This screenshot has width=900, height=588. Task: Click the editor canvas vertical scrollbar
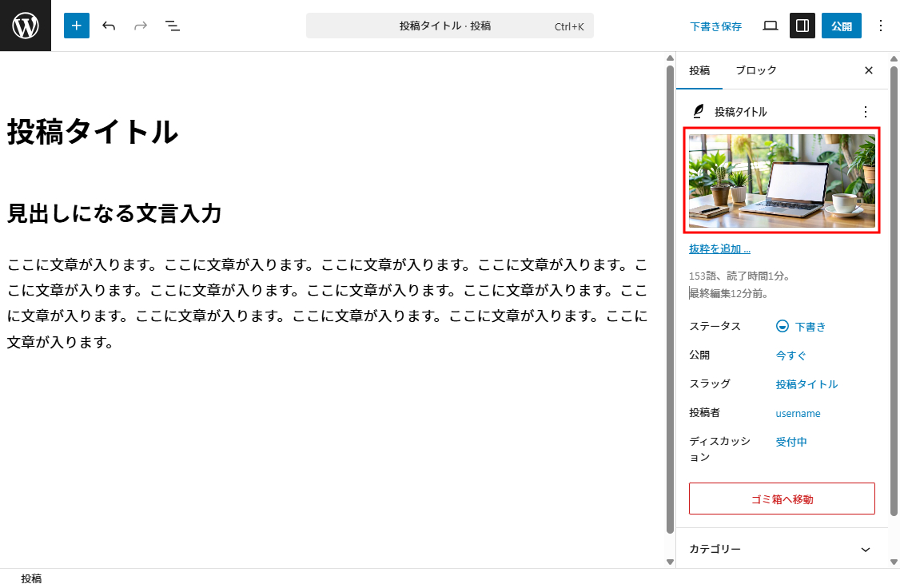click(x=670, y=300)
